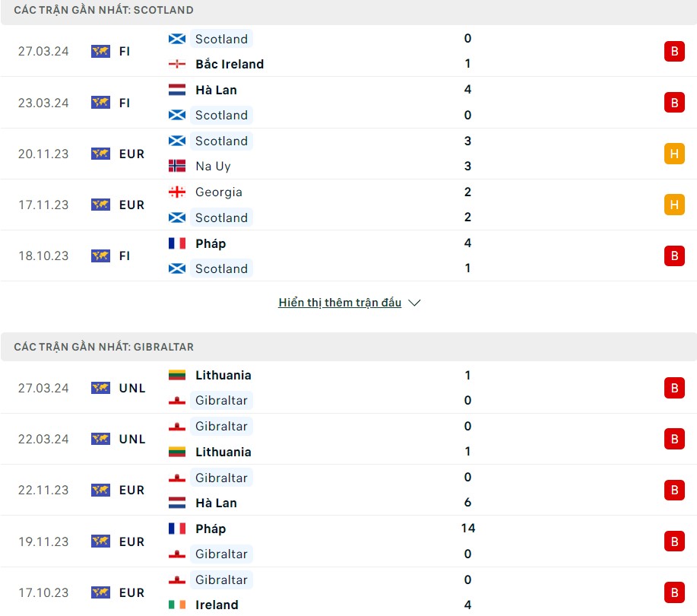The width and height of the screenshot is (697, 616).
Task: Click orange H badge for Georgia match
Action: [673, 205]
